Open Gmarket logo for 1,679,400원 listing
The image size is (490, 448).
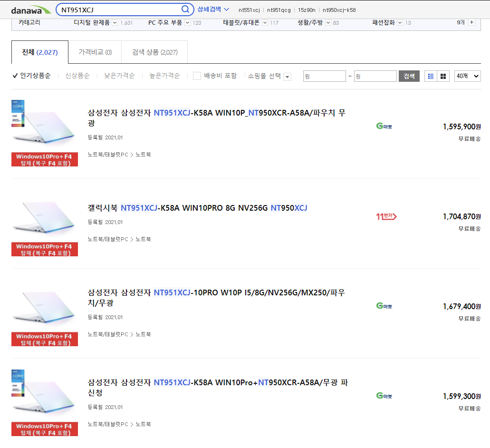384,306
